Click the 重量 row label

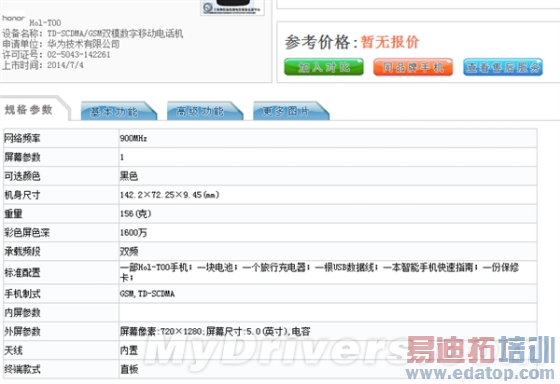tap(13, 214)
